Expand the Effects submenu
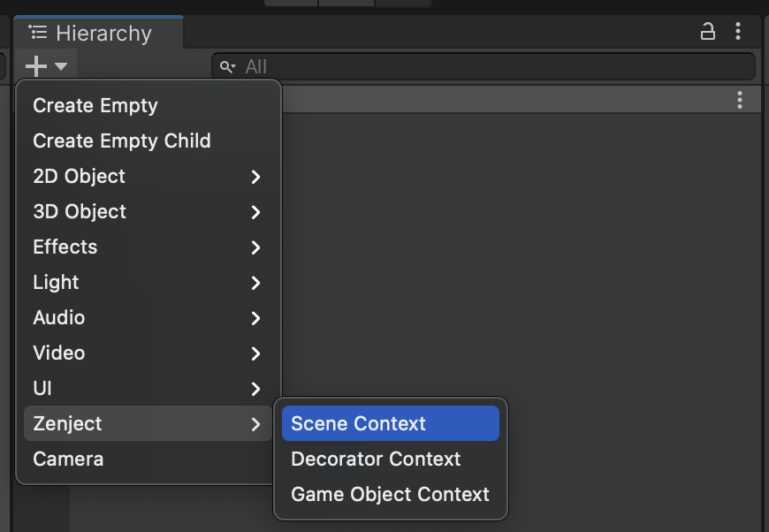The width and height of the screenshot is (769, 532). point(255,247)
